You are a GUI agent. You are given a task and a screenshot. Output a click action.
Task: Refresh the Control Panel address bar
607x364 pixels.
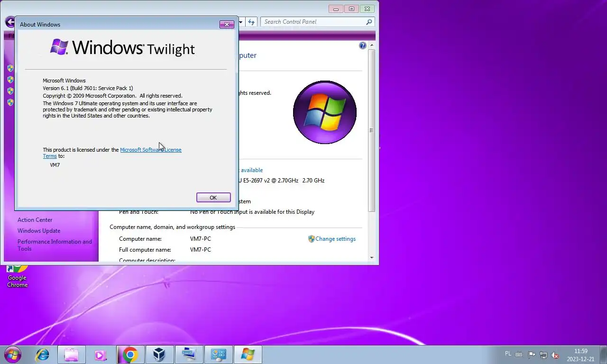click(x=251, y=22)
